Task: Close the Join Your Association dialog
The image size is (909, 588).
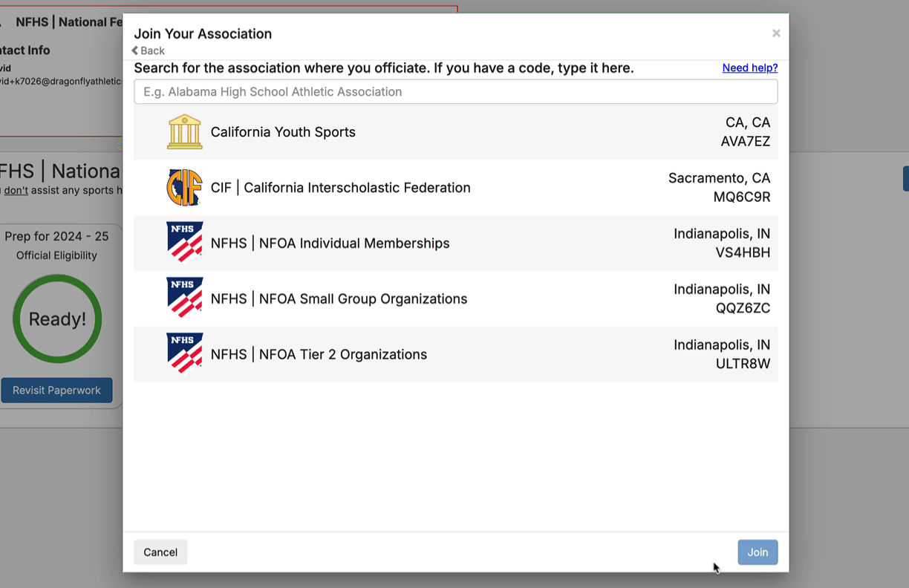Action: (776, 33)
